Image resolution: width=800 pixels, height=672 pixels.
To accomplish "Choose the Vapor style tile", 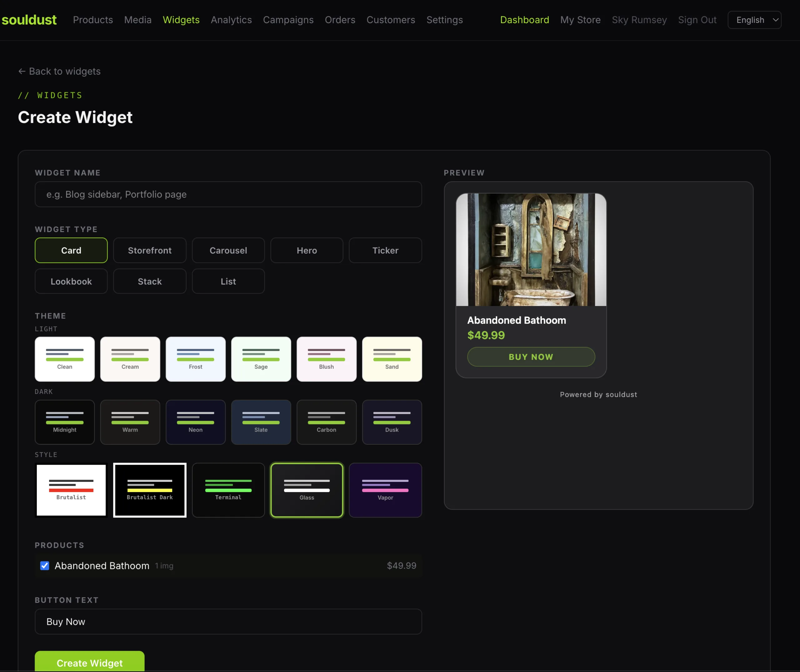I will point(385,490).
